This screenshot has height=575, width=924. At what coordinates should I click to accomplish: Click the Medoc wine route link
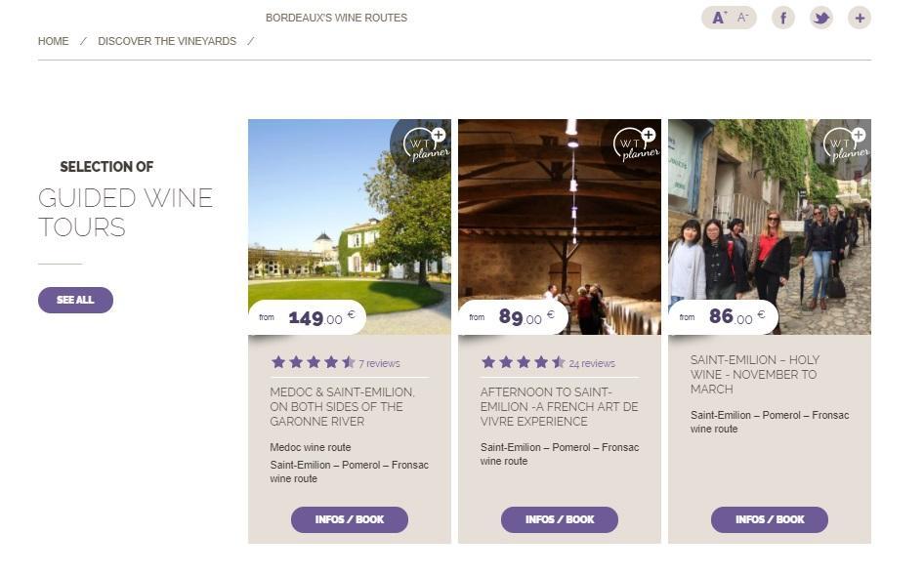[x=311, y=447]
